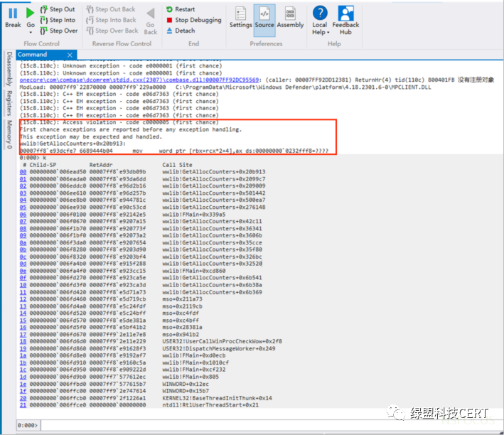
Task: Click the green Go play icon
Action: (x=31, y=14)
